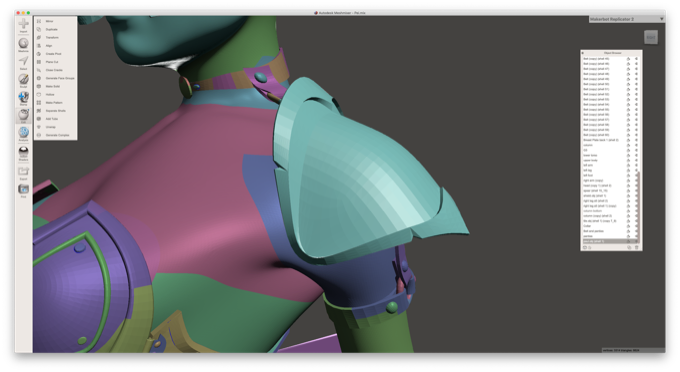The height and width of the screenshot is (372, 680).
Task: Toggle visibility of the Breast Plate back object
Action: 636,140
